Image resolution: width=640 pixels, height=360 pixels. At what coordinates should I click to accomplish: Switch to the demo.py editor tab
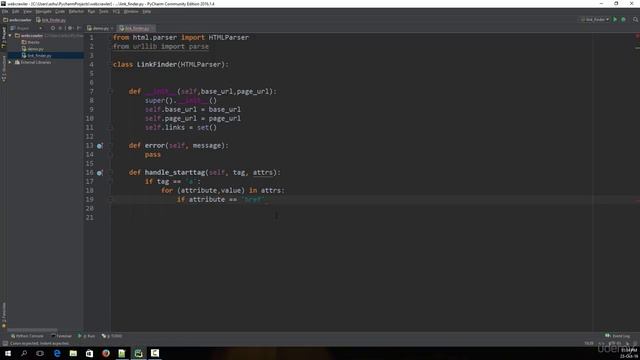pos(100,28)
